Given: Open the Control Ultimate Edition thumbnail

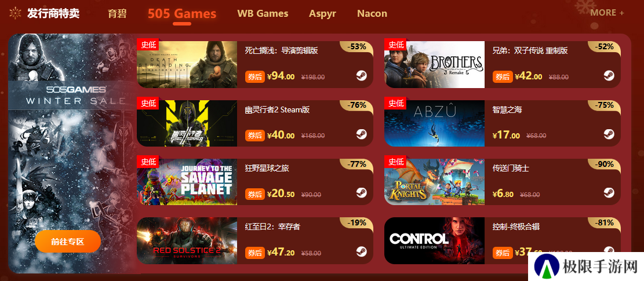Looking at the screenshot, I should pyautogui.click(x=434, y=241).
